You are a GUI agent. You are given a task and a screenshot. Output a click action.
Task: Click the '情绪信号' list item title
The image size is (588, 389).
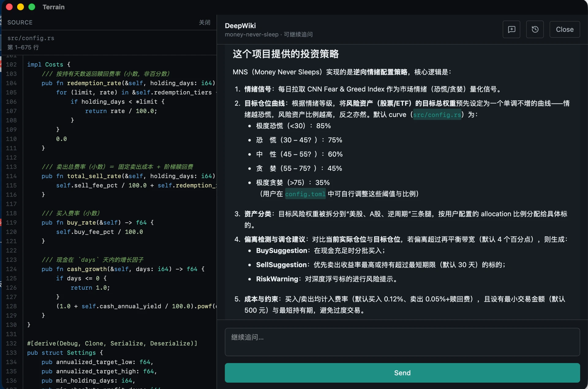tap(258, 89)
